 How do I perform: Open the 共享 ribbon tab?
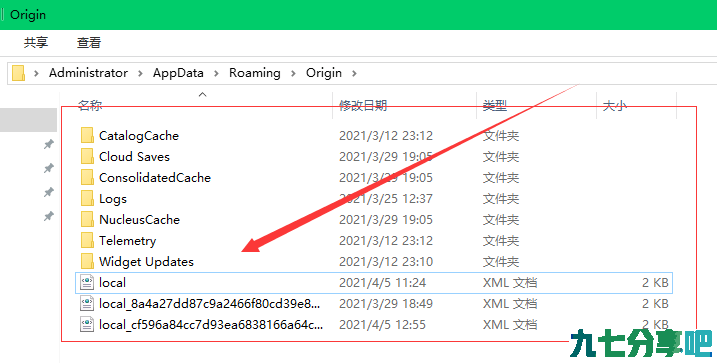tap(36, 43)
